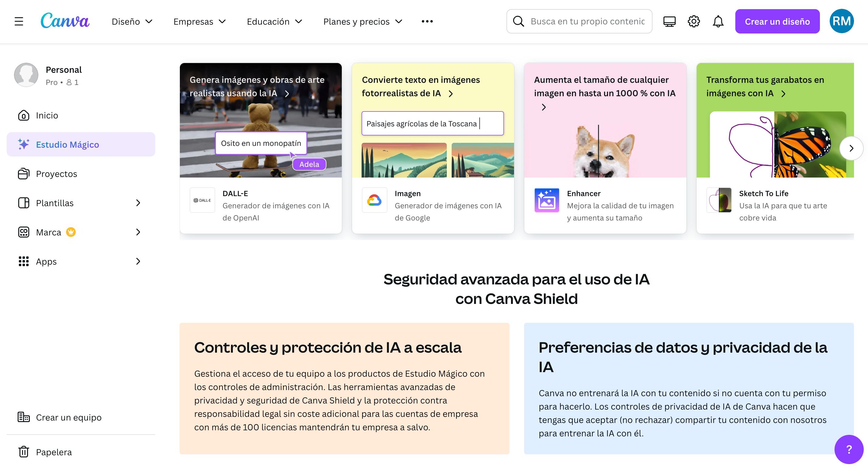Advance the carousel with next arrow
This screenshot has height=472, width=868.
pos(851,148)
